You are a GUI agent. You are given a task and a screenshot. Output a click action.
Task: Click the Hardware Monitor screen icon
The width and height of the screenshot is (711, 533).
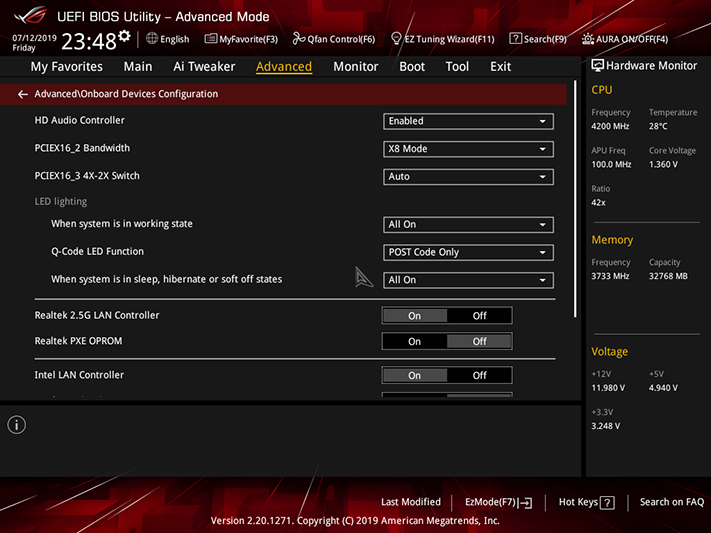[598, 66]
